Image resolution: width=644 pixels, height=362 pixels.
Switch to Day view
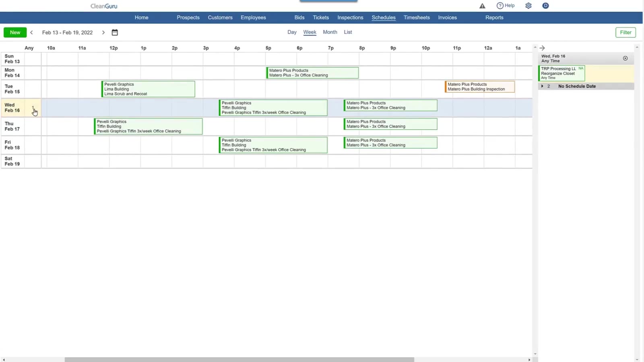coord(292,32)
